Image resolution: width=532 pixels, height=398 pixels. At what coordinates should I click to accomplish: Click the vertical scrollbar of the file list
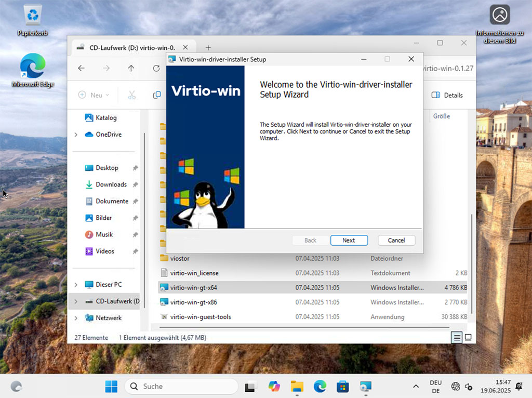(471, 263)
